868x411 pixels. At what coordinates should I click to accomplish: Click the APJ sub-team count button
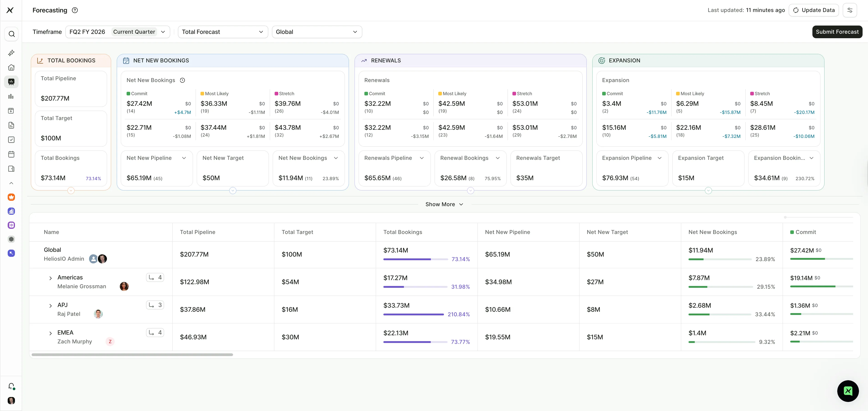click(155, 305)
